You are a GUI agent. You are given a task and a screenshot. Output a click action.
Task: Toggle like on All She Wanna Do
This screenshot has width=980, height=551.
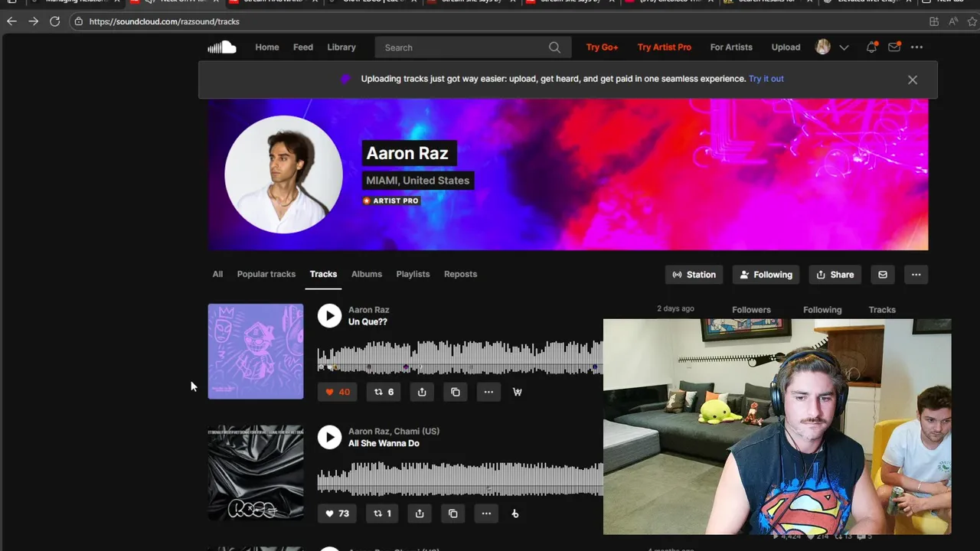pyautogui.click(x=337, y=514)
